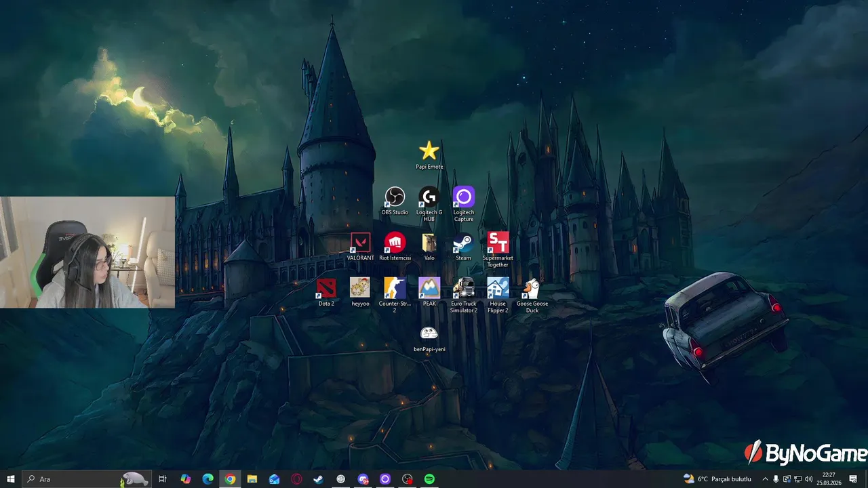Select the Logitech Capture desktop icon
Screen dimensions: 868x488
click(x=464, y=204)
